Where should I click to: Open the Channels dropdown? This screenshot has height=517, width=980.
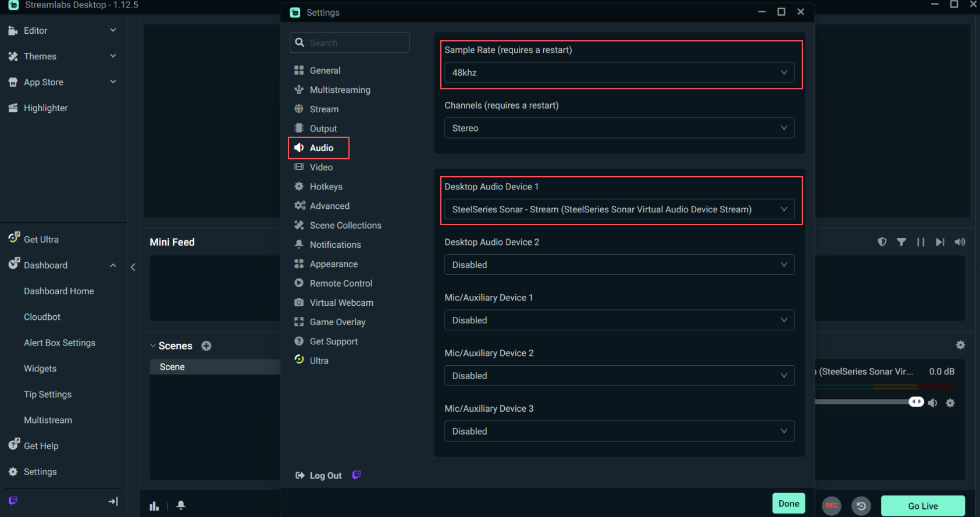tap(619, 128)
